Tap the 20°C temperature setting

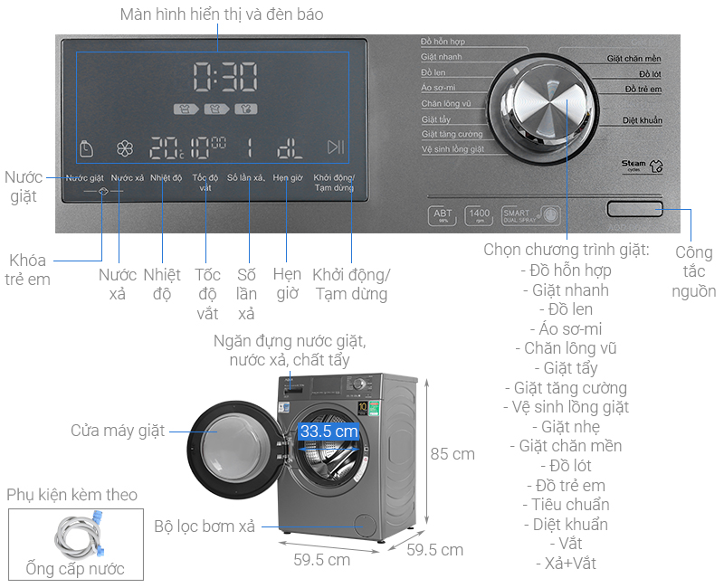(166, 147)
